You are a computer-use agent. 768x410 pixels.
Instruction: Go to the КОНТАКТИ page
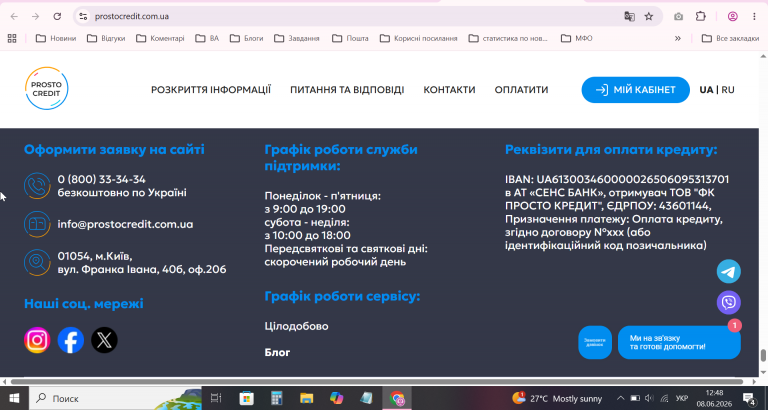coord(449,90)
